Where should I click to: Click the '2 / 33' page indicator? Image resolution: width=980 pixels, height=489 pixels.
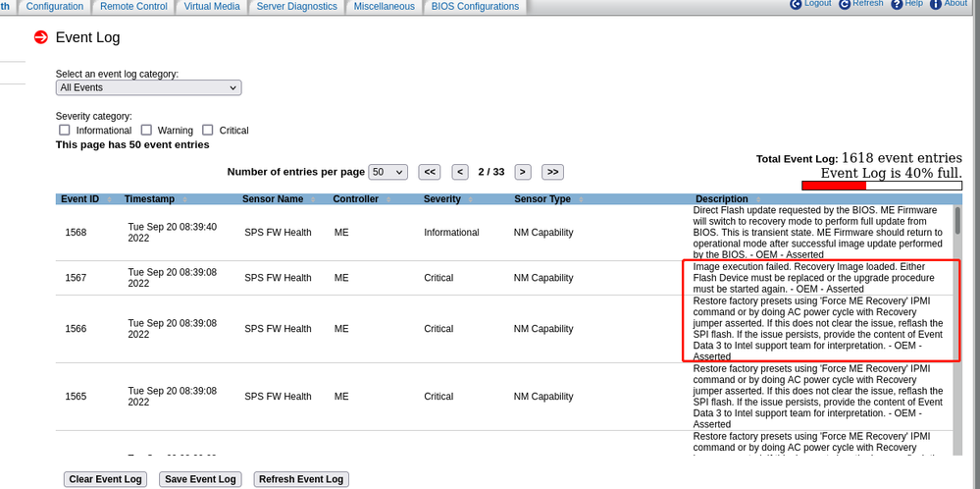coord(491,172)
